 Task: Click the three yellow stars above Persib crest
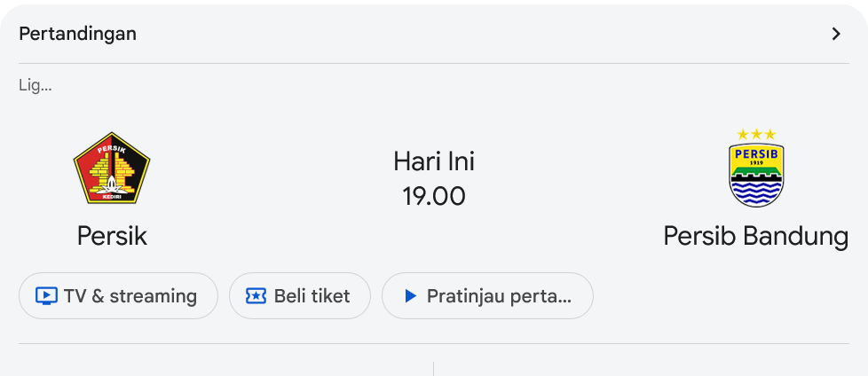pyautogui.click(x=756, y=134)
